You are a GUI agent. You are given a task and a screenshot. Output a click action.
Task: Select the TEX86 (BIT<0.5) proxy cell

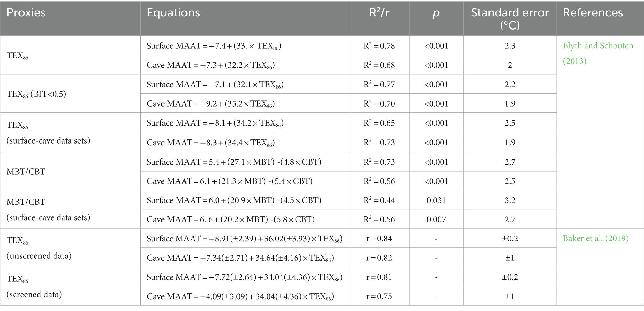point(70,94)
